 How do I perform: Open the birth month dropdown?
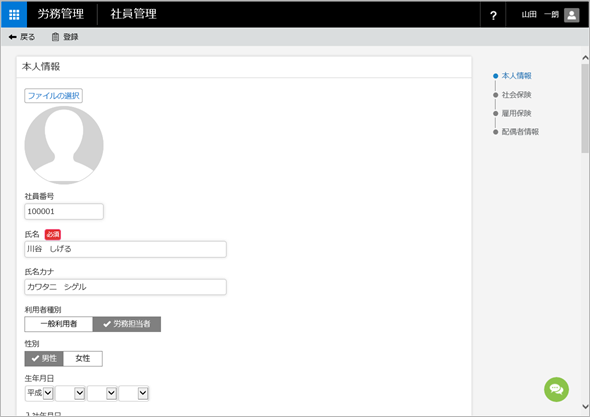tap(102, 393)
